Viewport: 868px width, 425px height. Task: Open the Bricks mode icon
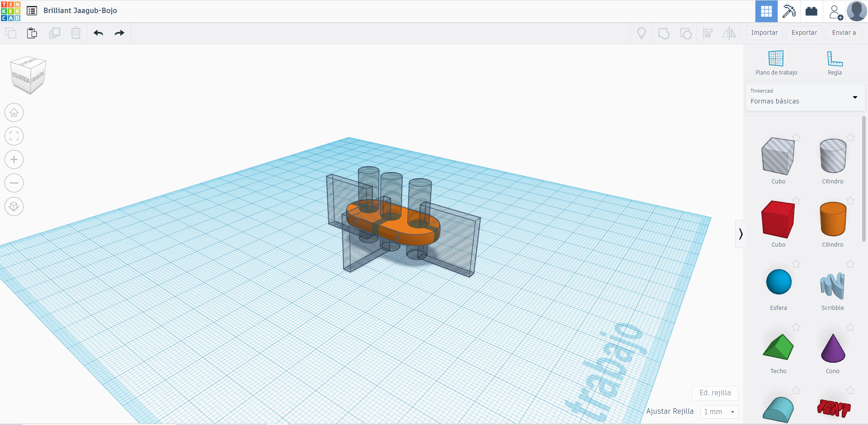[811, 11]
